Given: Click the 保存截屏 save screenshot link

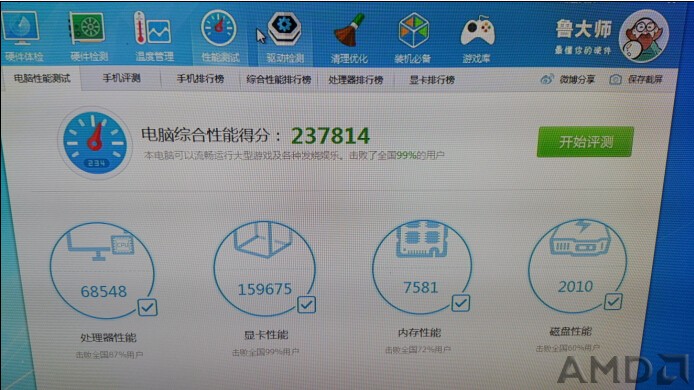Looking at the screenshot, I should pos(636,80).
